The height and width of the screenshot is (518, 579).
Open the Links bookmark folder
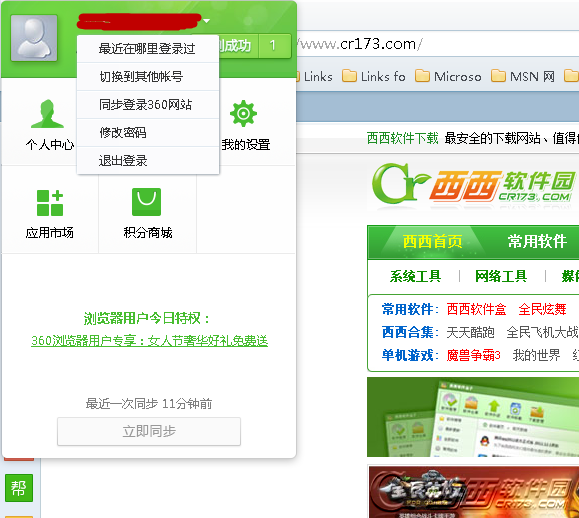pos(314,76)
